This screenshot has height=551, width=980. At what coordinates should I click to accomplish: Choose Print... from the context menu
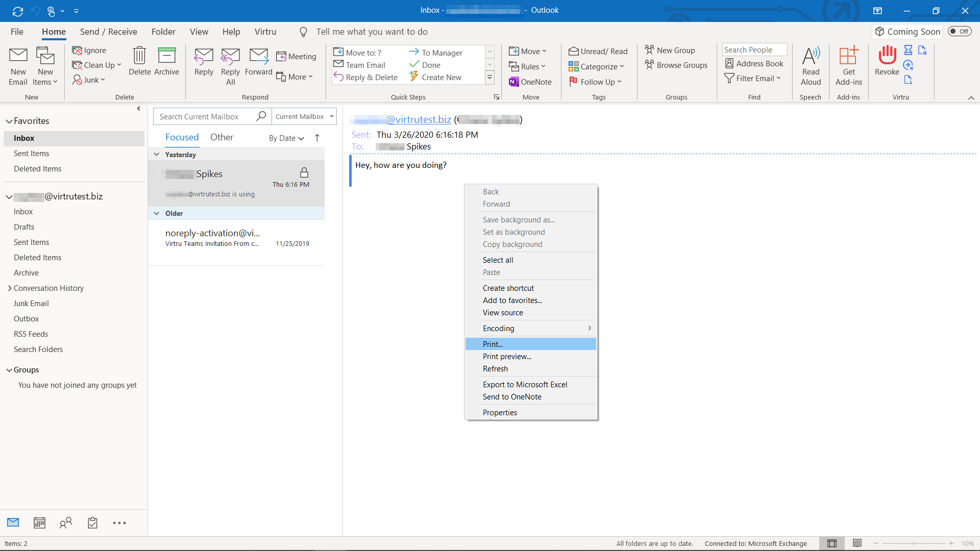530,344
